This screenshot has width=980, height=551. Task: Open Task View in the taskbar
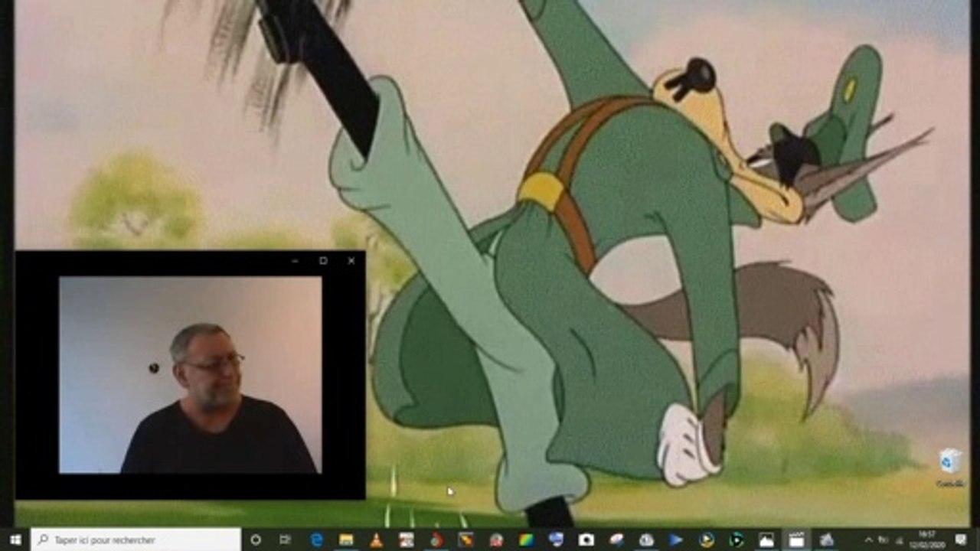click(285, 540)
